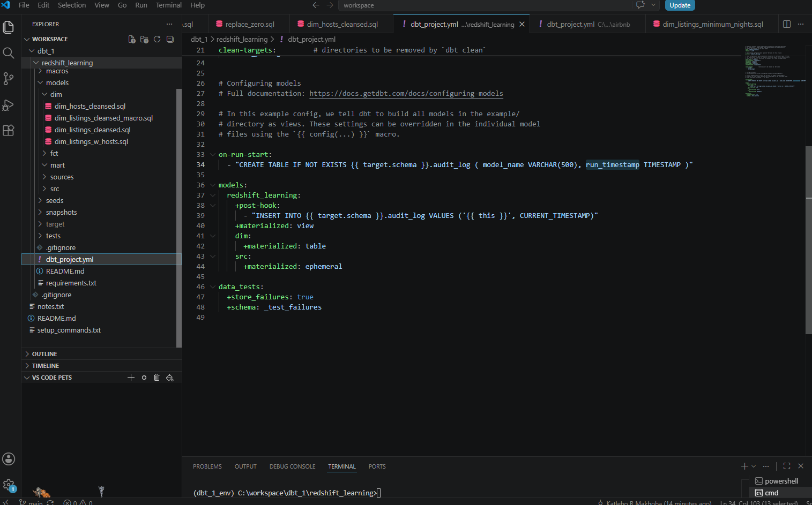Screen dimensions: 812x505
Task: Open the Manage settings gear
Action: point(9,485)
